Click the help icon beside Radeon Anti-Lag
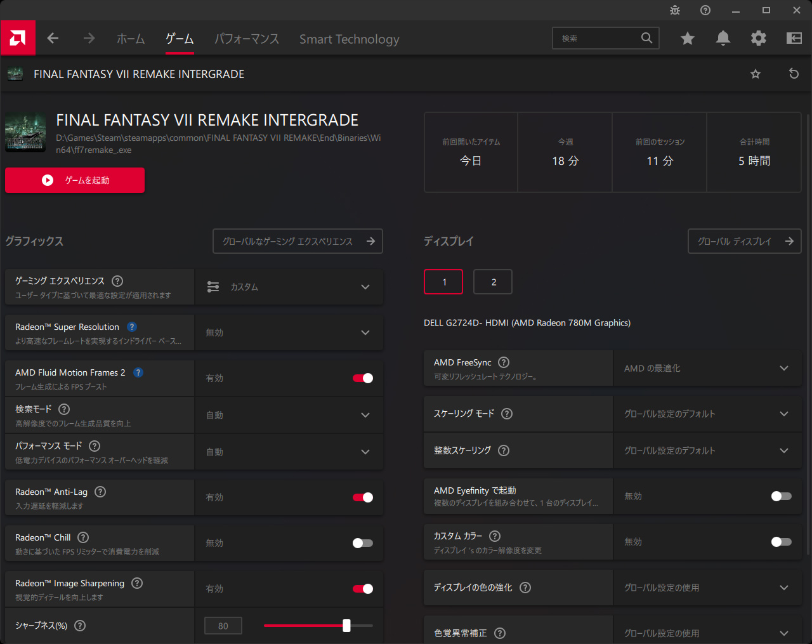Screen dimensions: 812x644 [100, 492]
